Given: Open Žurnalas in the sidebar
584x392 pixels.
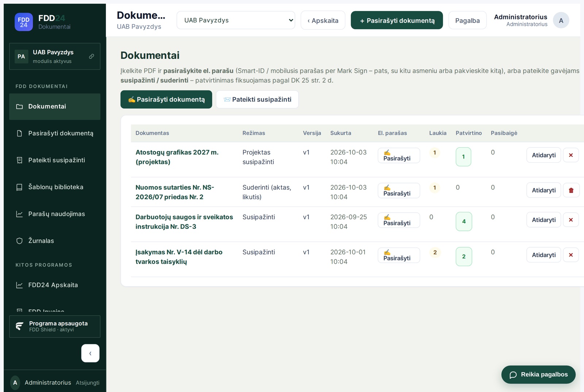Looking at the screenshot, I should 55,241.
